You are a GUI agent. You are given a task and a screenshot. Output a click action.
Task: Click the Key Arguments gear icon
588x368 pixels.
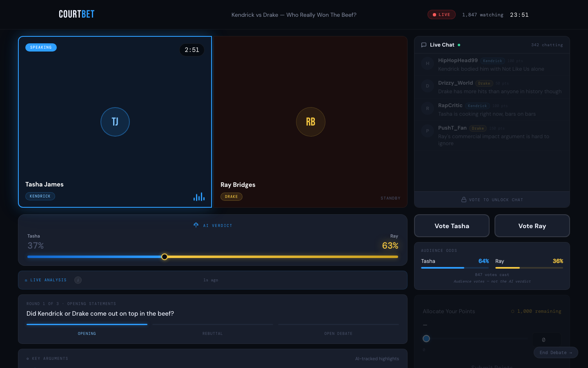pos(28,359)
